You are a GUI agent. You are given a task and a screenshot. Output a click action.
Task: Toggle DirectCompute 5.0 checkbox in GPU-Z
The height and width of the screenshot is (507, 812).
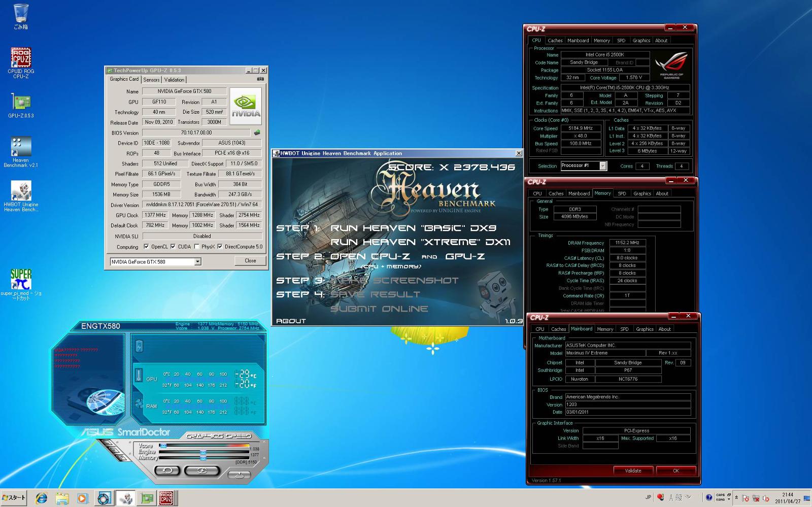pyautogui.click(x=220, y=247)
